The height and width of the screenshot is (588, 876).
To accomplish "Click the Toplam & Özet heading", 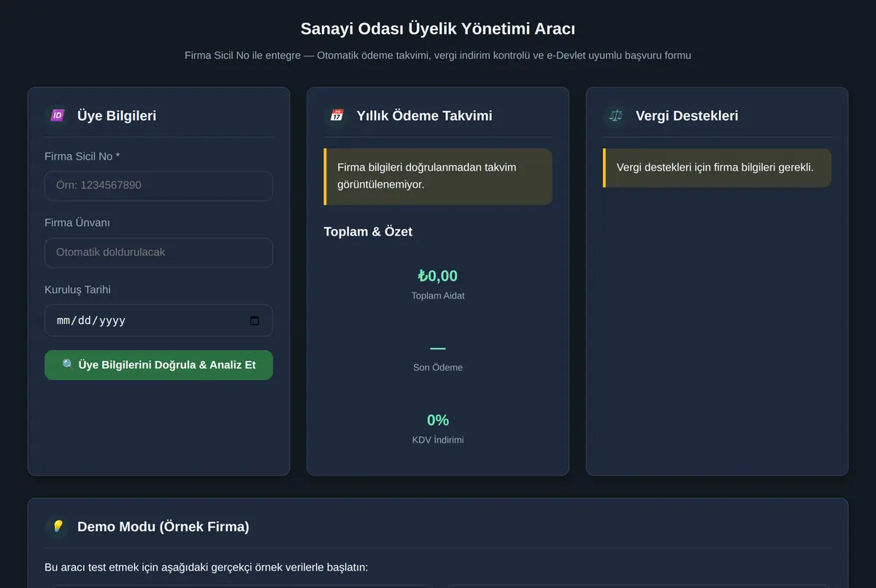I will click(x=368, y=231).
